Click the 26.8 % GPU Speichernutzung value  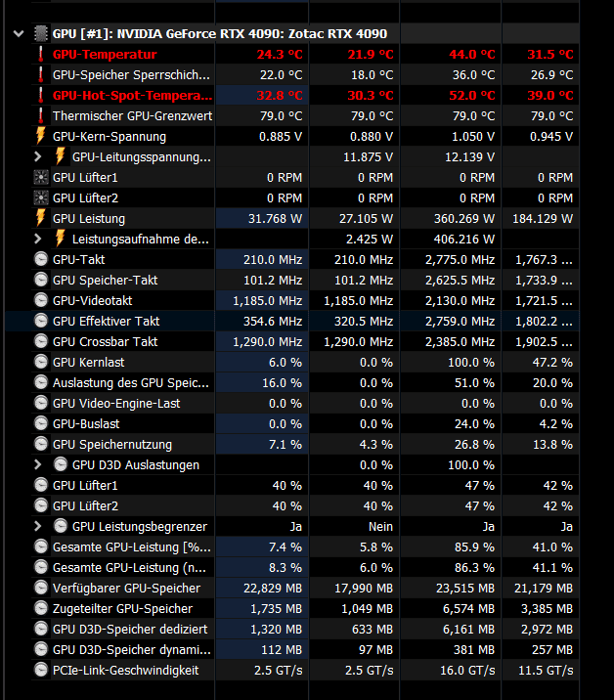tap(475, 445)
